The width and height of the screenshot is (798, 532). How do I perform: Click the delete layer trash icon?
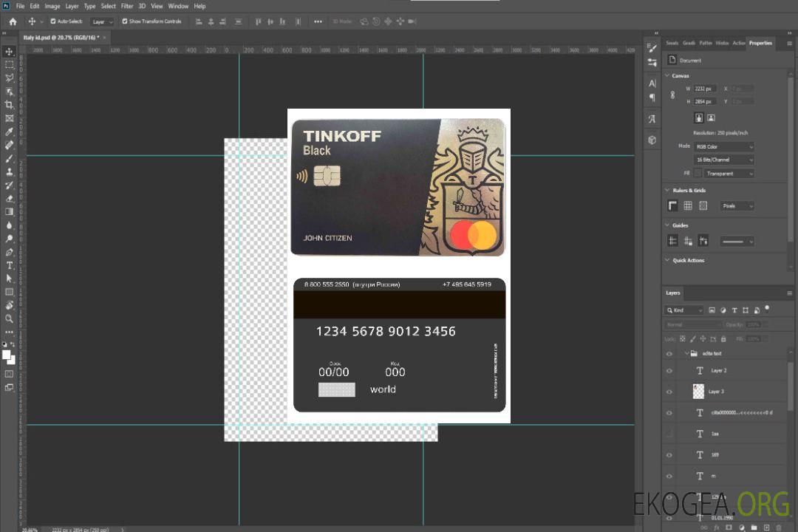point(780,528)
